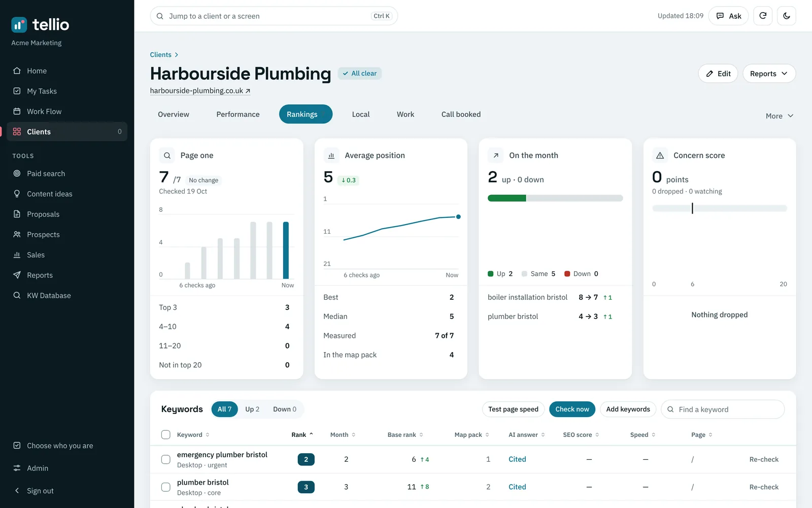Open the Proposals document icon
The width and height of the screenshot is (812, 508).
coord(17,214)
